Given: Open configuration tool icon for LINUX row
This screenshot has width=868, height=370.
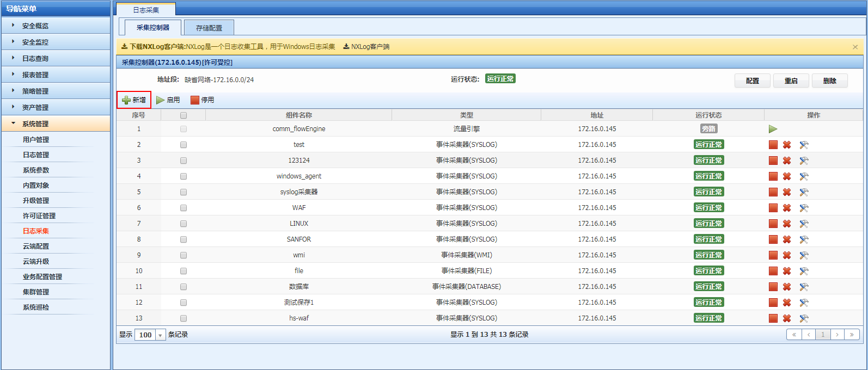Looking at the screenshot, I should [804, 224].
